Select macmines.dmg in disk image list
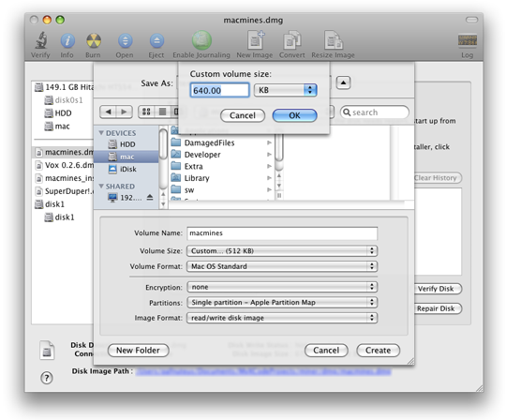 [x=64, y=152]
